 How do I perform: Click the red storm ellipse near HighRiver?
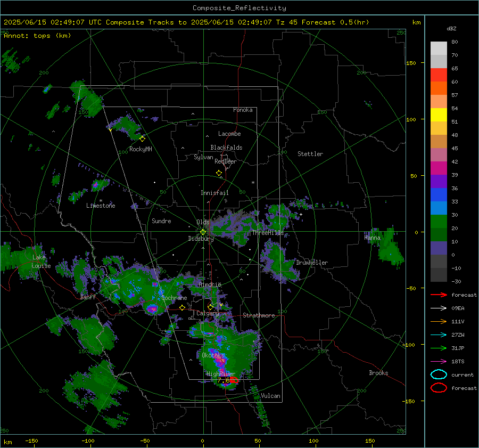(x=234, y=380)
